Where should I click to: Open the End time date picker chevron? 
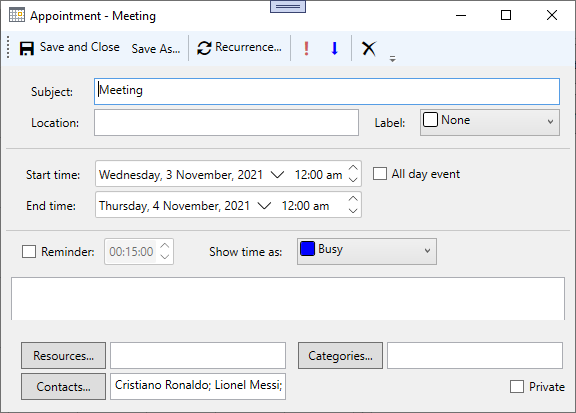click(264, 206)
